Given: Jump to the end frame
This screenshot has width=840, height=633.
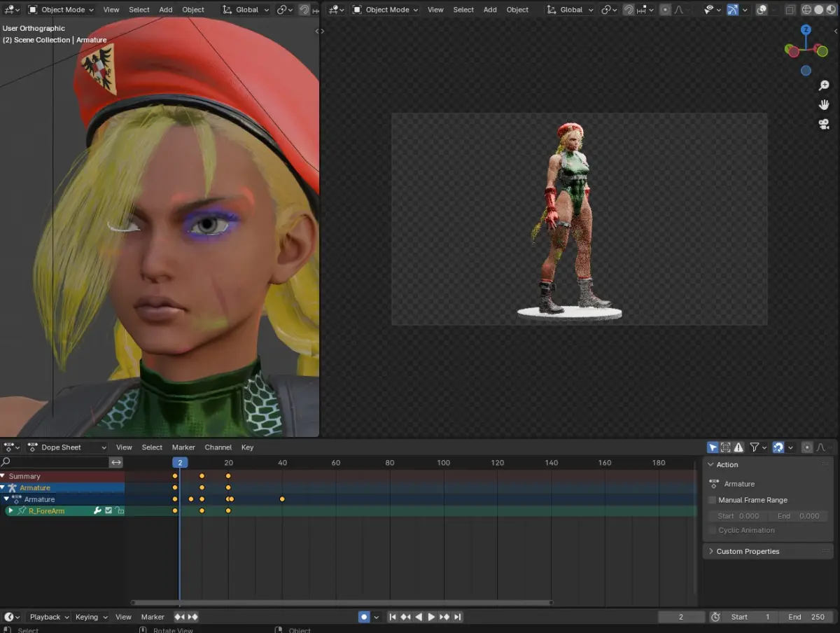Looking at the screenshot, I should [457, 617].
